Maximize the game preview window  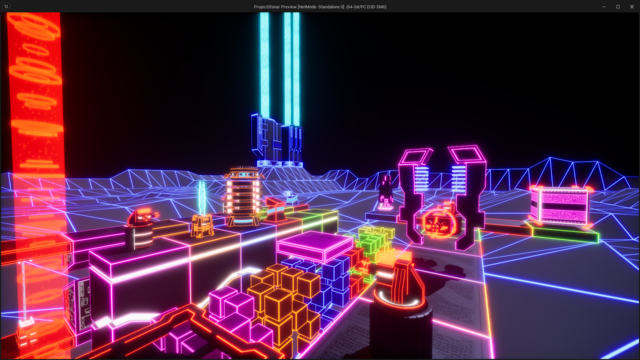(618, 7)
